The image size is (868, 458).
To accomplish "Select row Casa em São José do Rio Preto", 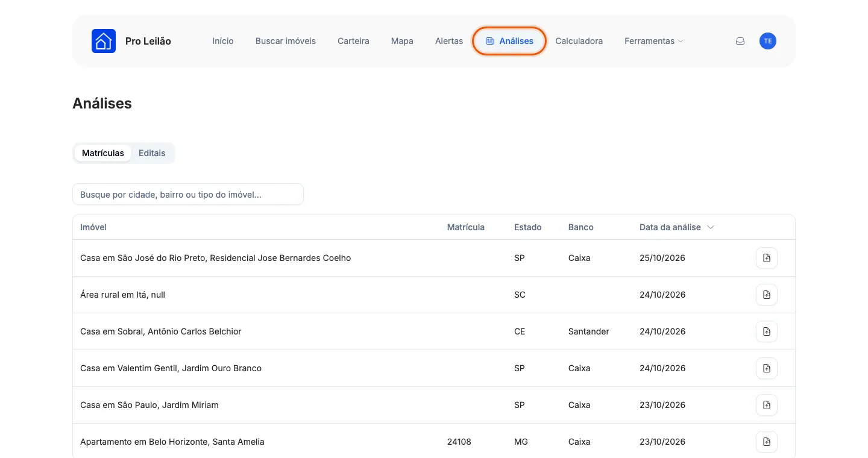I will click(x=434, y=258).
